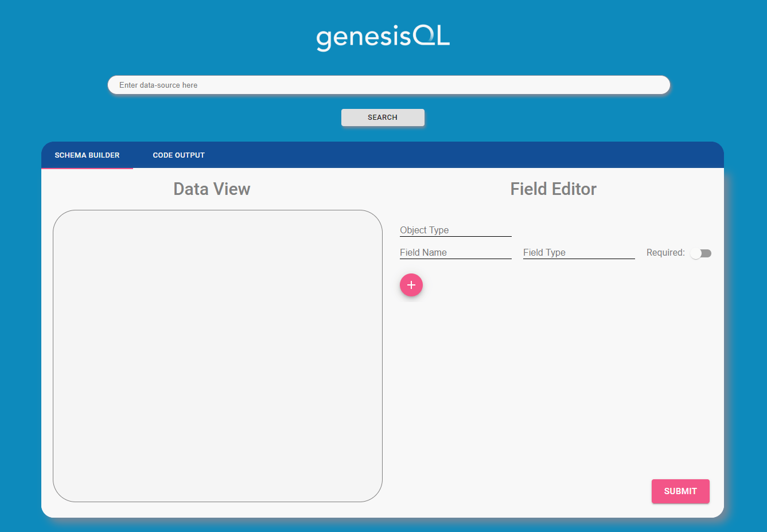The width and height of the screenshot is (767, 532).
Task: Submit the schema with SUBMIT button
Action: pyautogui.click(x=680, y=491)
